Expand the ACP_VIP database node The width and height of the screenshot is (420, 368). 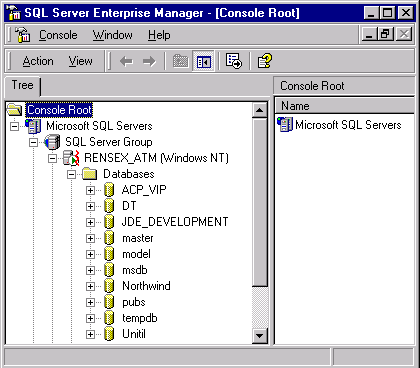click(90, 190)
